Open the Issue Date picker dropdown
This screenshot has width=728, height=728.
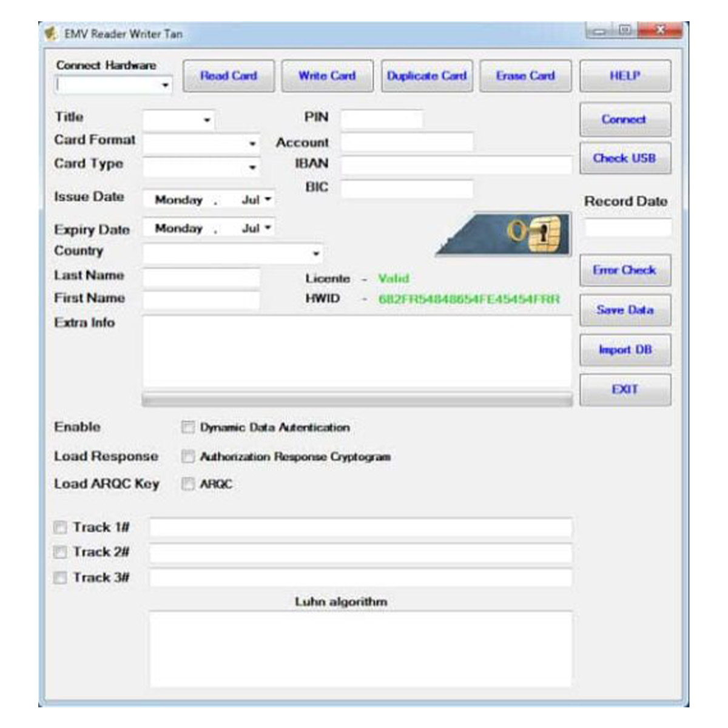(x=268, y=200)
